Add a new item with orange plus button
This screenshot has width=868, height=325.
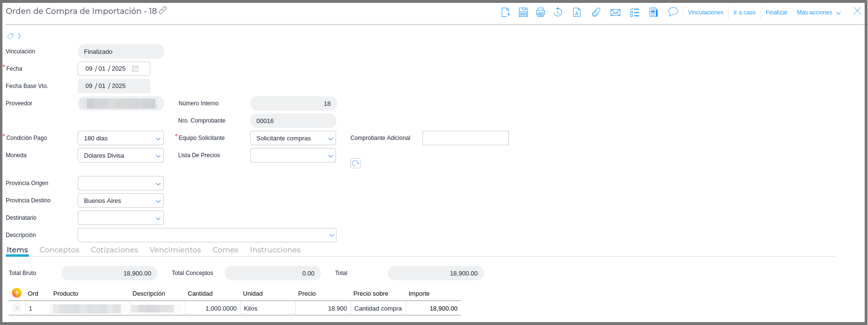tap(17, 293)
